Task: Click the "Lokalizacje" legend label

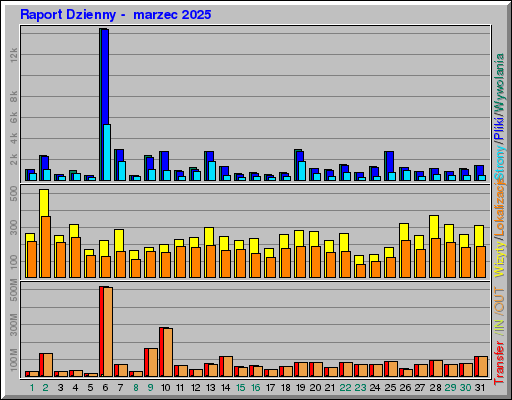Action: (x=499, y=208)
